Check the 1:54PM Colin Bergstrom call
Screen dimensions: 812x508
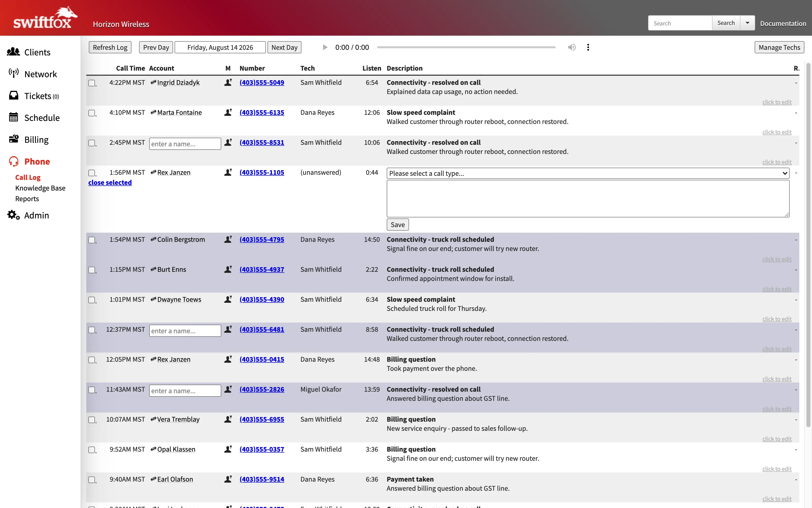92,240
